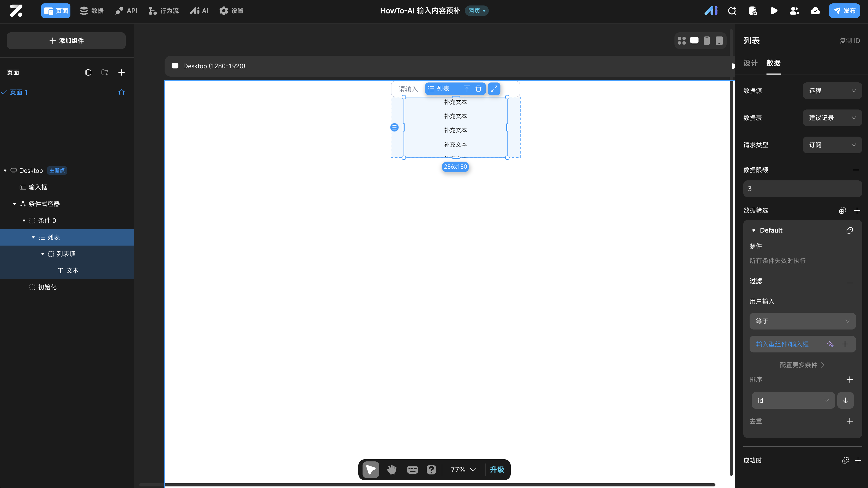Collapse the 条件式容器 tree node
Screen dimensions: 868x488
pos(15,204)
